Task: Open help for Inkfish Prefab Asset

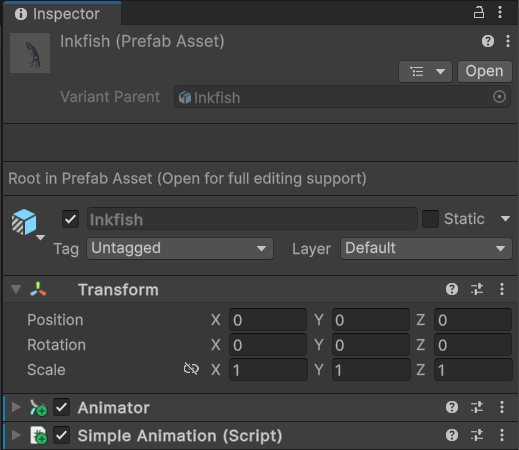Action: pos(488,41)
